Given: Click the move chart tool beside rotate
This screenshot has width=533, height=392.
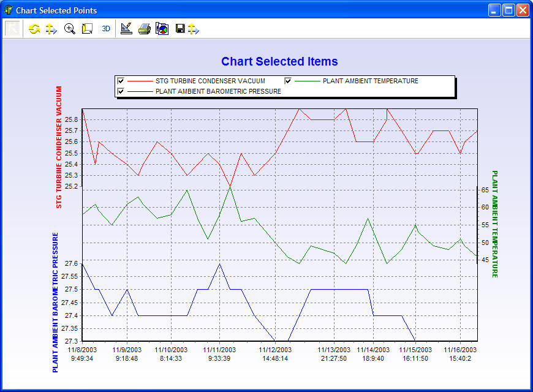Looking at the screenshot, I should 51,29.
